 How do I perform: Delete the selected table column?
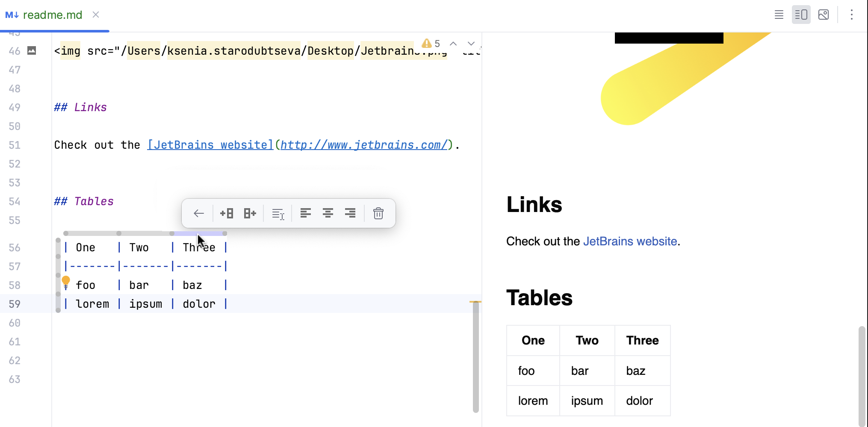378,213
